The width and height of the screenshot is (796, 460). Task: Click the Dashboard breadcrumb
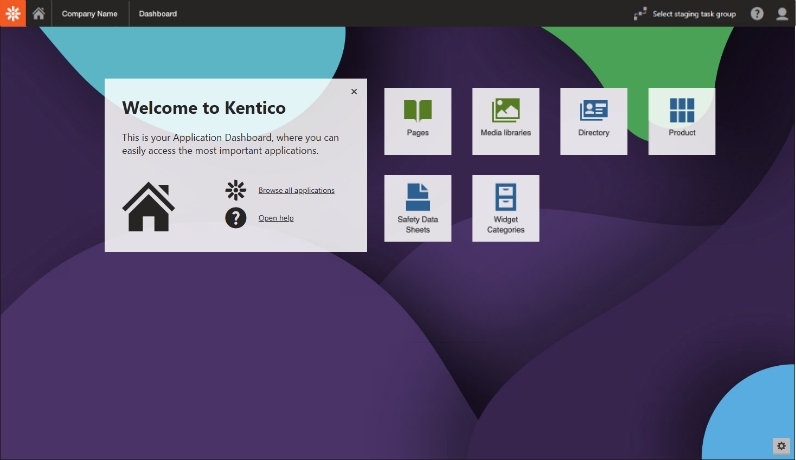coord(158,14)
